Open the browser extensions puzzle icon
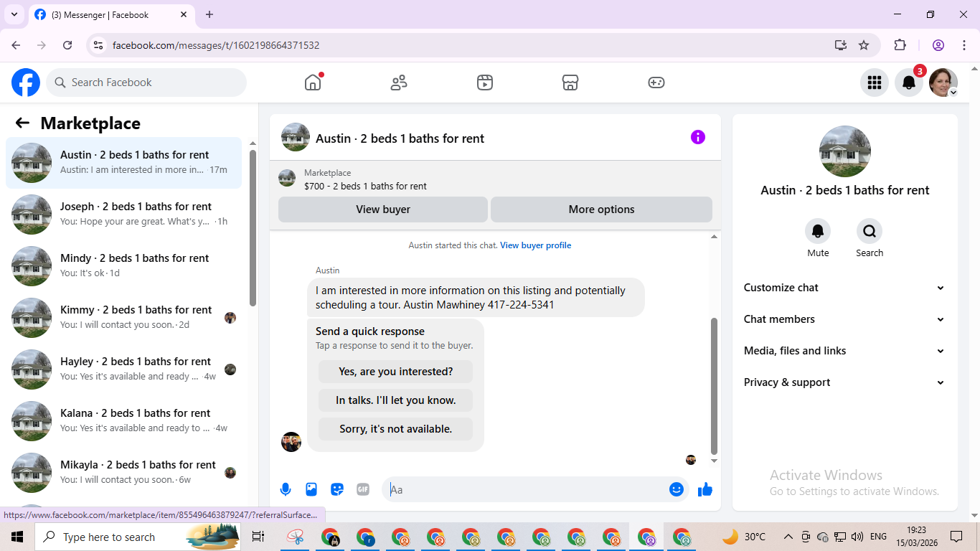 (900, 45)
